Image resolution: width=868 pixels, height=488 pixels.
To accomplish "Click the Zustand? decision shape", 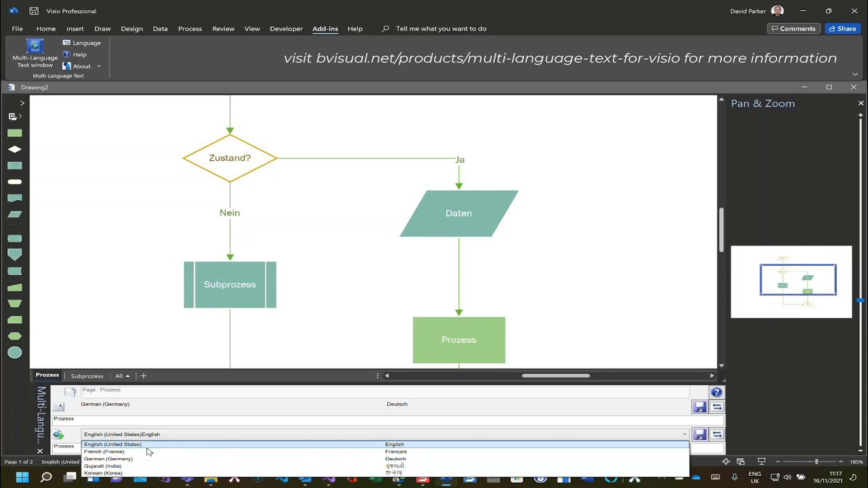I will pos(230,158).
